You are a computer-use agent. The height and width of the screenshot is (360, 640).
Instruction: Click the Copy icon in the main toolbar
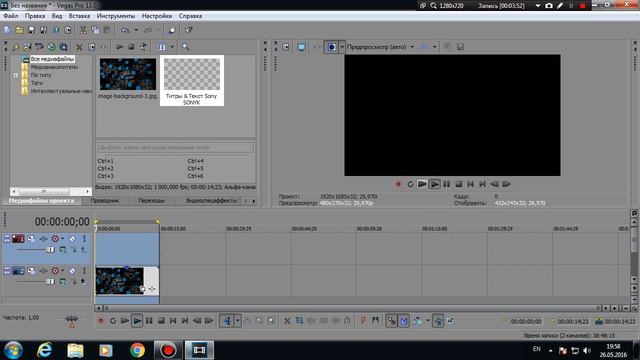pyautogui.click(x=95, y=30)
